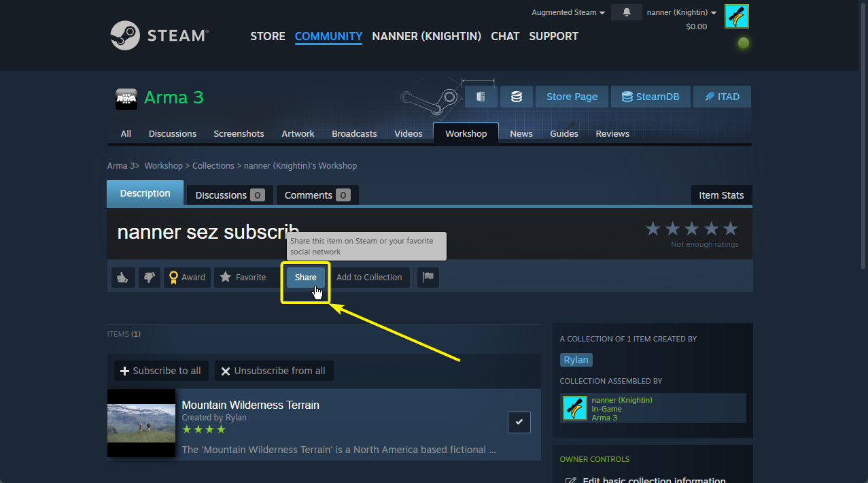Viewport: 868px width, 483px height.
Task: Open the STORE menu
Action: point(268,36)
